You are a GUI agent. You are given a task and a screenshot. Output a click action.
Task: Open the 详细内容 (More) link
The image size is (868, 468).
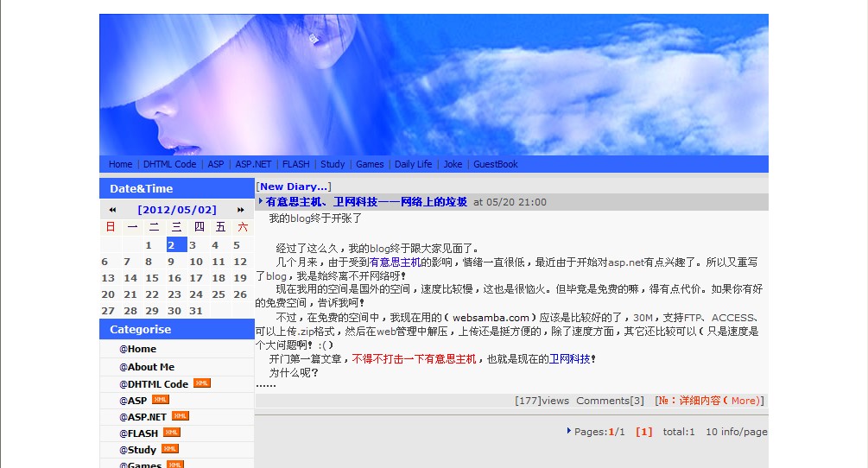pyautogui.click(x=710, y=401)
